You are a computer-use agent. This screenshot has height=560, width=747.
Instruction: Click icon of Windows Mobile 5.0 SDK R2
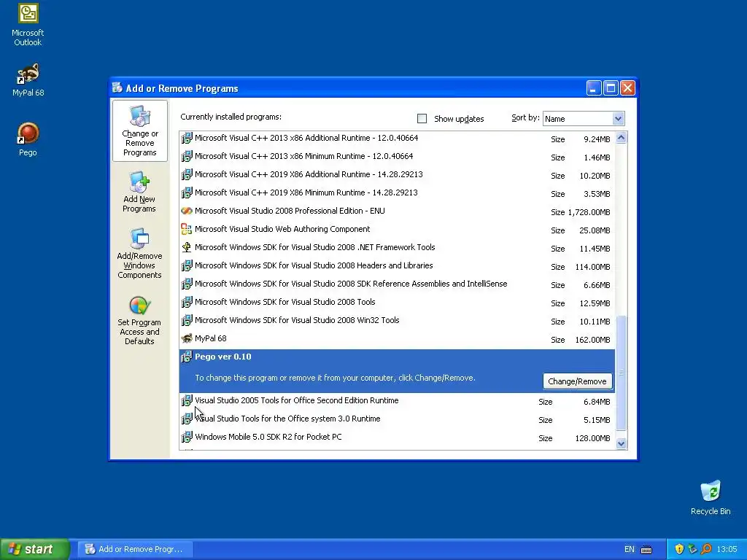click(x=187, y=437)
